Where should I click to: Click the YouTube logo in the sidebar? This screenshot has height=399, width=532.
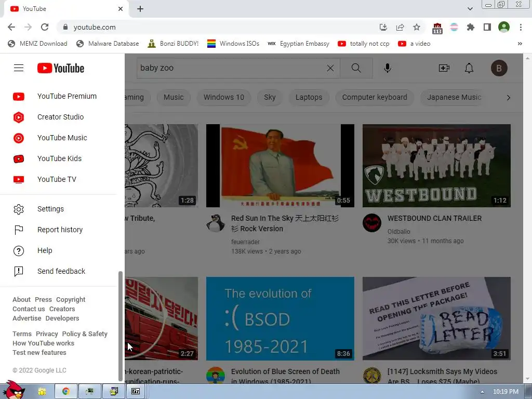coord(61,68)
